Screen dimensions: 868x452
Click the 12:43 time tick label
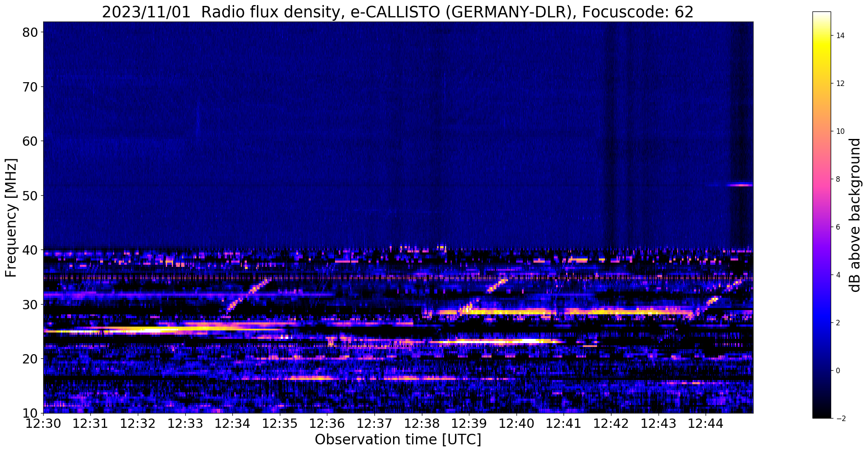(659, 423)
